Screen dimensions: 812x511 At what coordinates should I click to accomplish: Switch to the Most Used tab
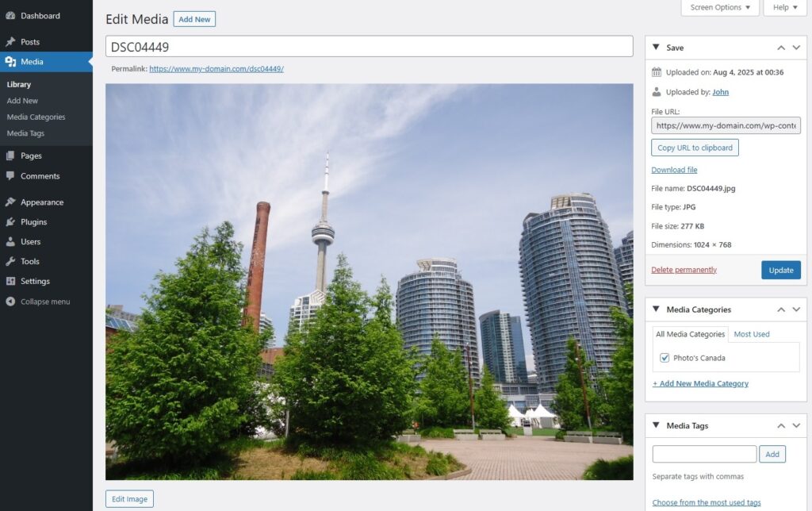pos(751,333)
